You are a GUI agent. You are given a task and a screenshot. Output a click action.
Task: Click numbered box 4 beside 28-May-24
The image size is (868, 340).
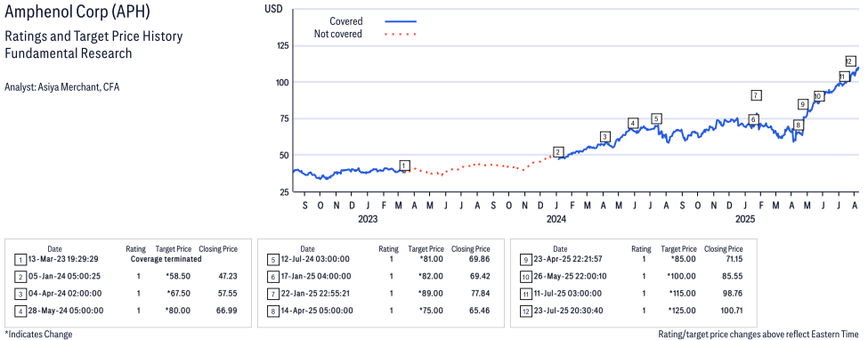[20, 311]
